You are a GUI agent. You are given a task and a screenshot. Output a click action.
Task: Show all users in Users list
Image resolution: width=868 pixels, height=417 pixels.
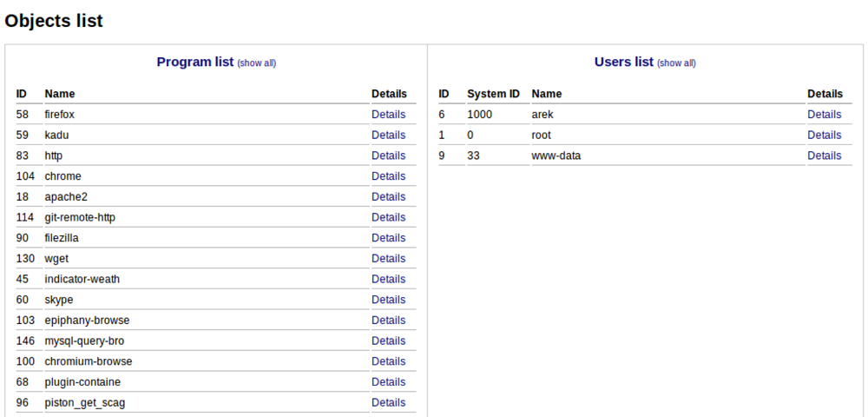tap(676, 63)
